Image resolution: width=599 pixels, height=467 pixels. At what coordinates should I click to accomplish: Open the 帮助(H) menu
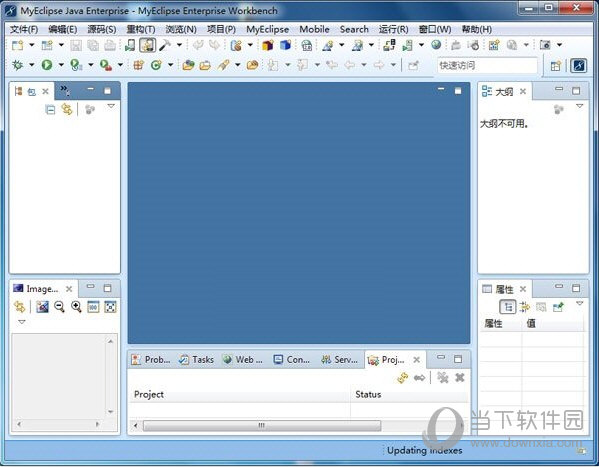(476, 29)
